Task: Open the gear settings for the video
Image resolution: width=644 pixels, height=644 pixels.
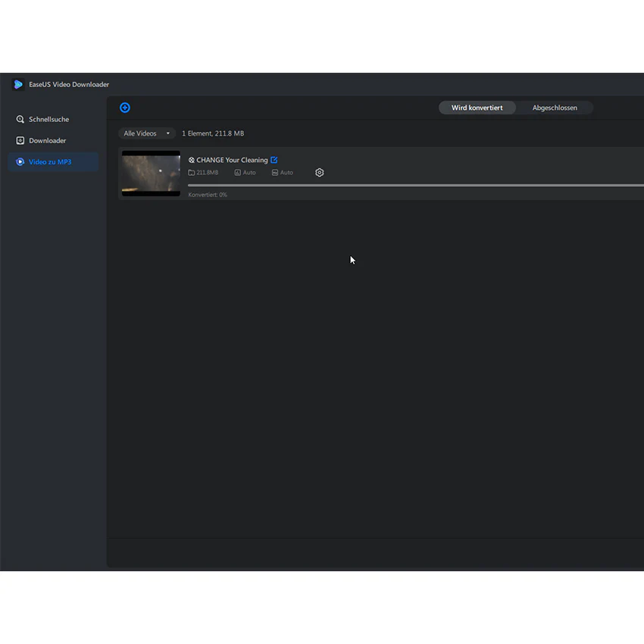Action: pyautogui.click(x=319, y=173)
